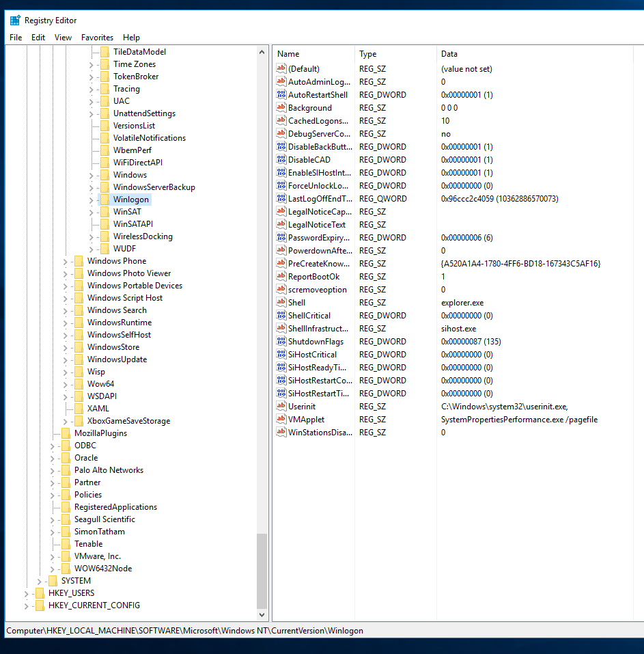Sort values by the Name column header

314,54
